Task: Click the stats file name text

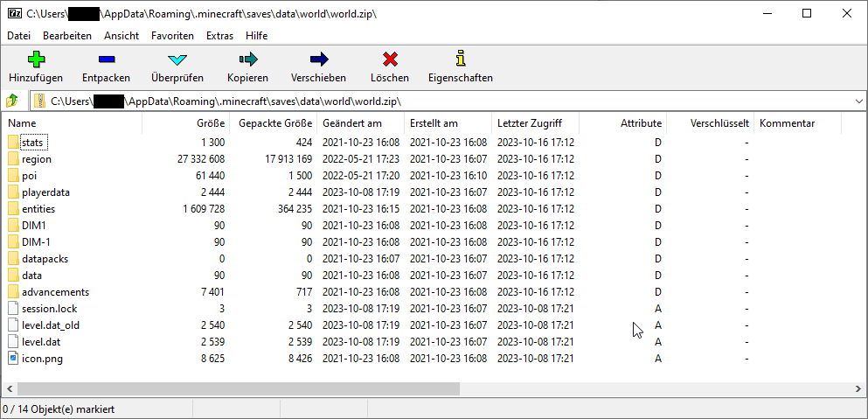Action: coord(32,143)
